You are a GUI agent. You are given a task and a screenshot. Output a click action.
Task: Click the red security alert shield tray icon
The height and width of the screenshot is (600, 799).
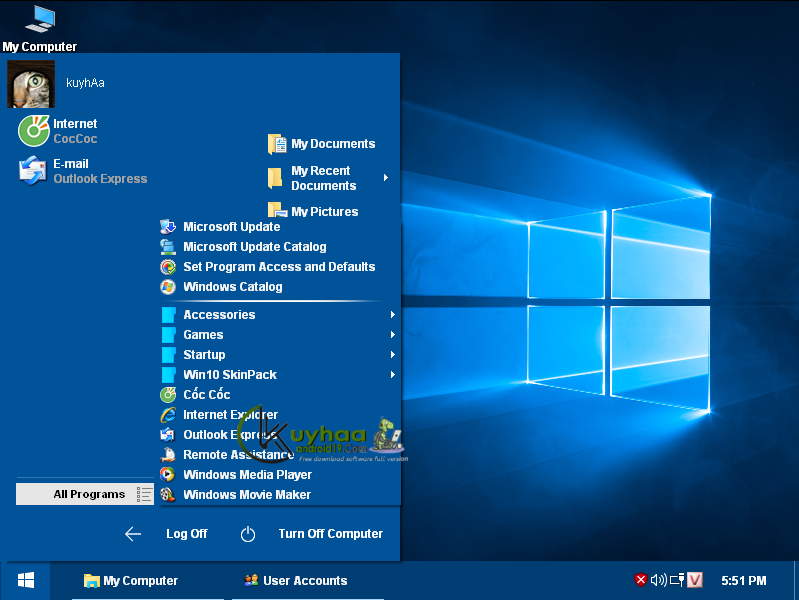click(641, 580)
